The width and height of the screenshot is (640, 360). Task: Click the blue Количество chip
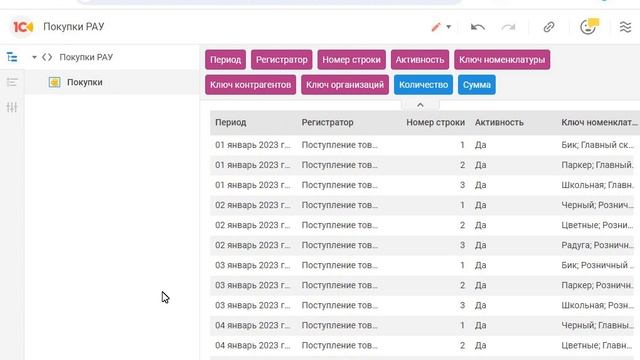click(x=423, y=84)
